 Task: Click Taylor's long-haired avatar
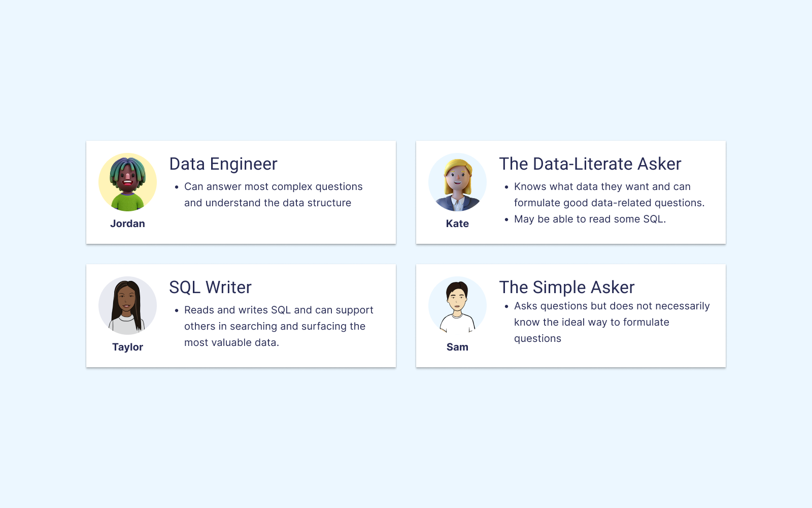tap(127, 306)
